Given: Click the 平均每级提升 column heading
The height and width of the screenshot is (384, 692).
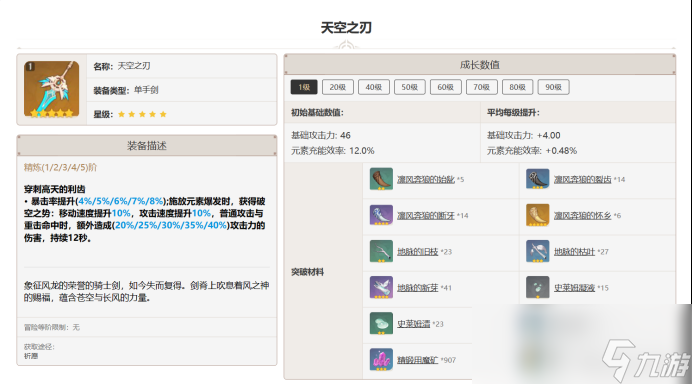Looking at the screenshot, I should (513, 113).
